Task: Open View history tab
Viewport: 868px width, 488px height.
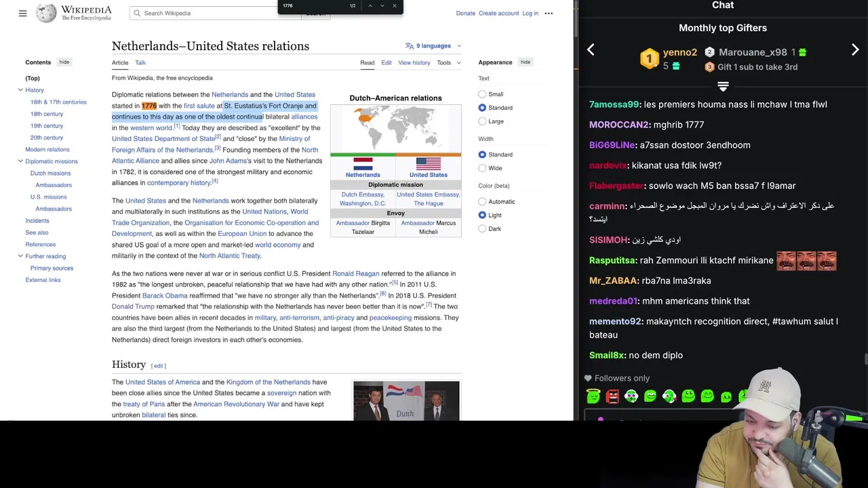Action: click(x=414, y=62)
